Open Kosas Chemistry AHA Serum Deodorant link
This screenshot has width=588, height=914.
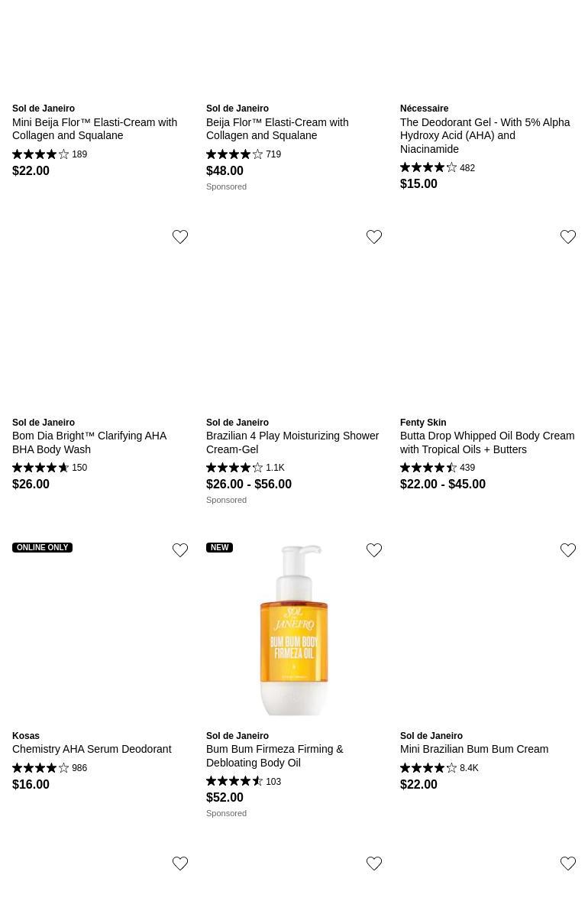tap(92, 749)
